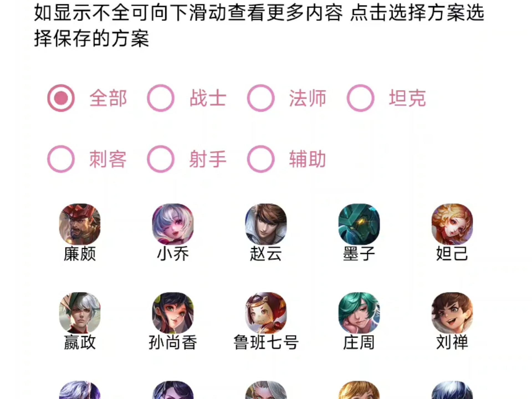532x399 pixels.
Task: Select the 妲己 hero icon
Action: pyautogui.click(x=452, y=224)
